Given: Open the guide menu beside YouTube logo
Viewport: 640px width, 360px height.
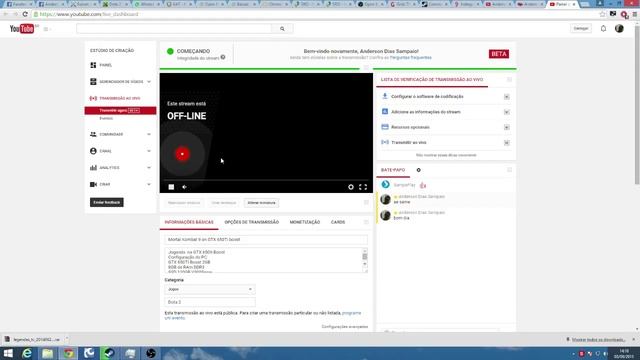Looking at the screenshot, I should pos(46,29).
